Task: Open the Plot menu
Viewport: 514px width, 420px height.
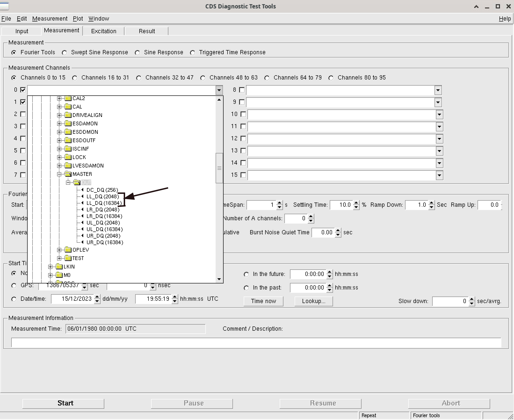Action: click(x=78, y=19)
